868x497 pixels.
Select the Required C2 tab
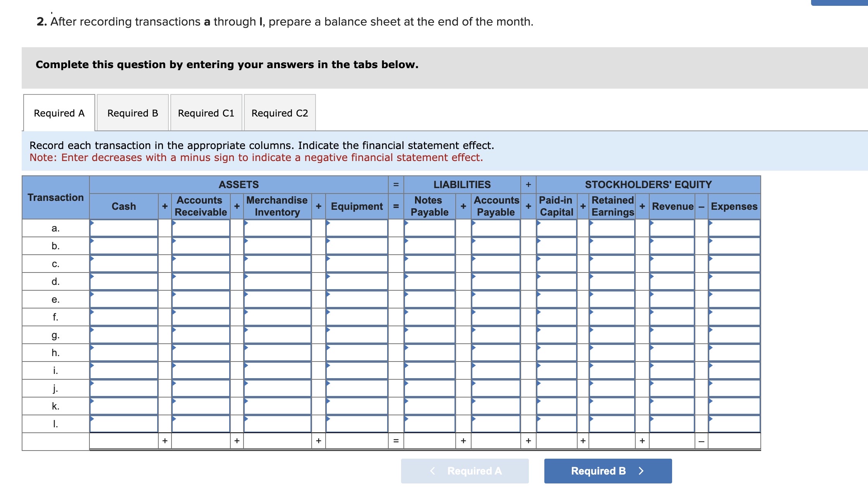click(x=279, y=113)
